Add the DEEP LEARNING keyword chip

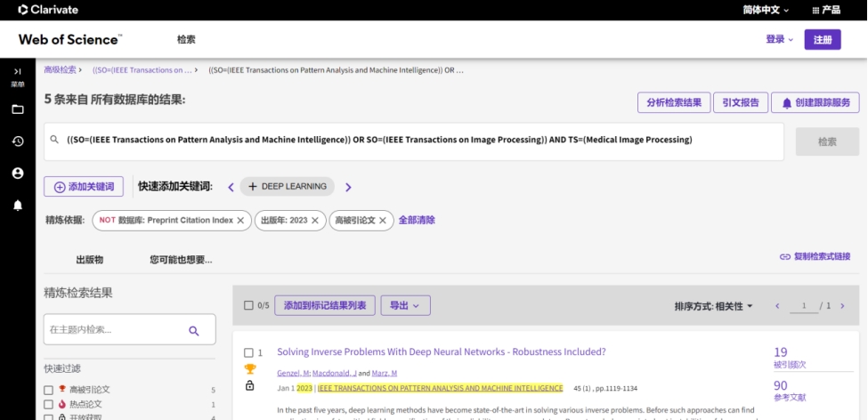click(288, 187)
